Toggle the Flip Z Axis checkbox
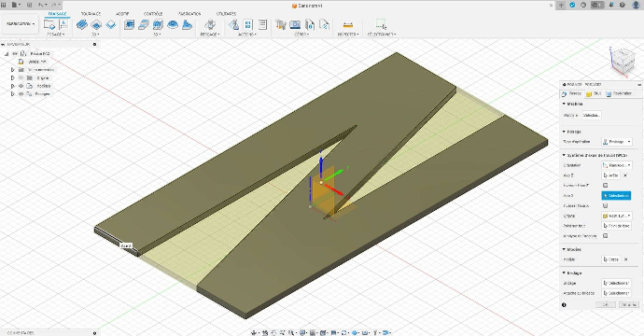 click(605, 185)
